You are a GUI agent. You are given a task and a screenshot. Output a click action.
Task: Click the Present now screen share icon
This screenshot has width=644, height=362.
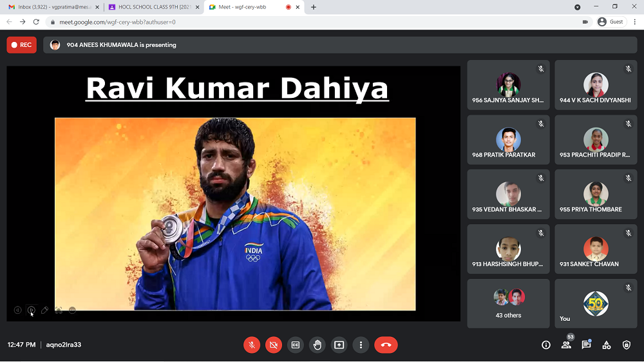pyautogui.click(x=339, y=345)
